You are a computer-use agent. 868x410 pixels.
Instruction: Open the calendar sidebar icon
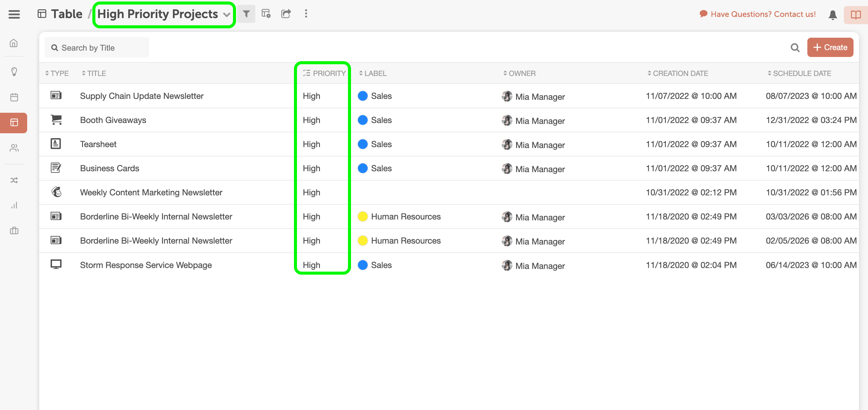pos(14,97)
